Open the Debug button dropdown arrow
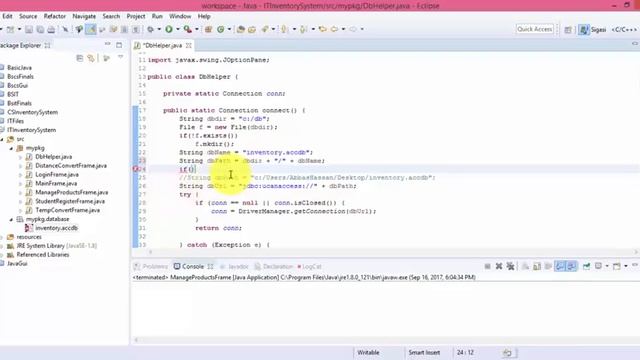640x360 pixels. 159,29
